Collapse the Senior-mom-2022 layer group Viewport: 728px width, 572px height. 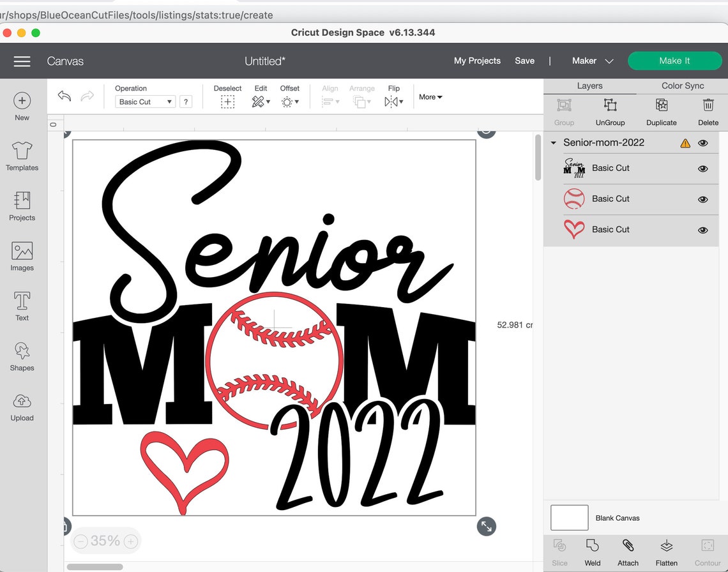point(552,142)
